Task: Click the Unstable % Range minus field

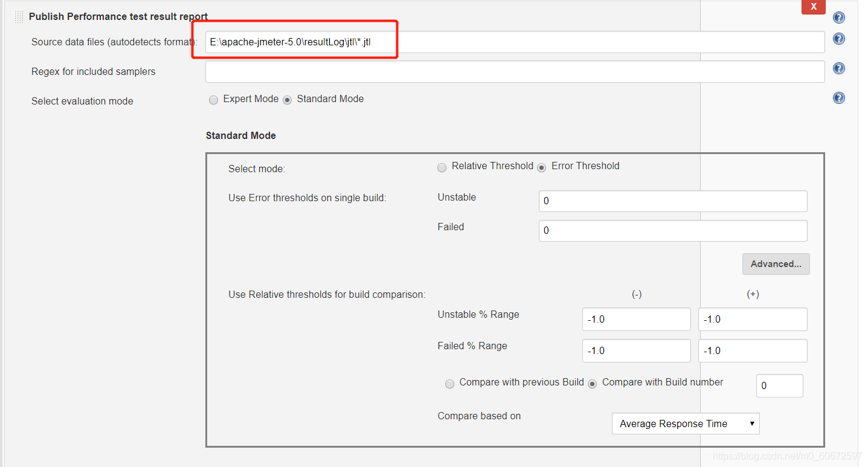Action: click(636, 319)
